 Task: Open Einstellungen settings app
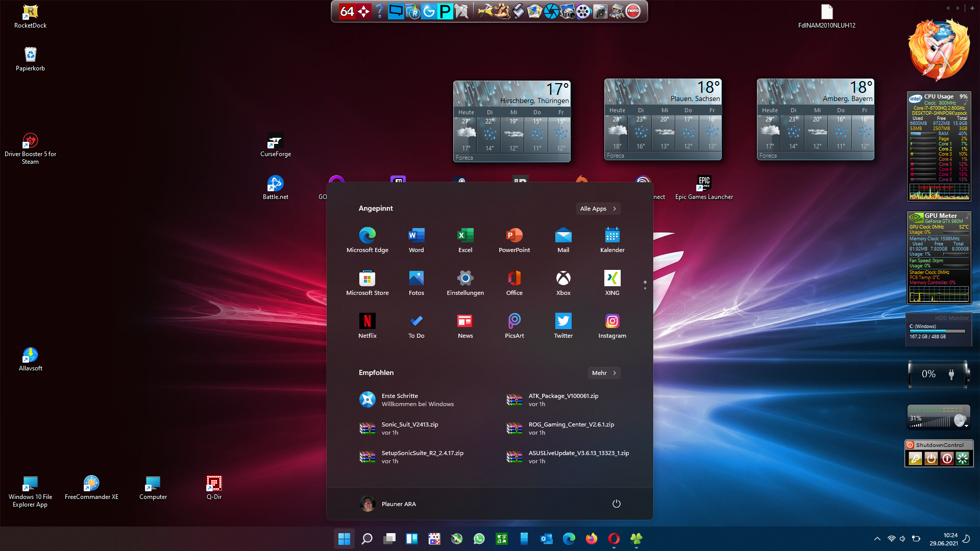tap(465, 283)
